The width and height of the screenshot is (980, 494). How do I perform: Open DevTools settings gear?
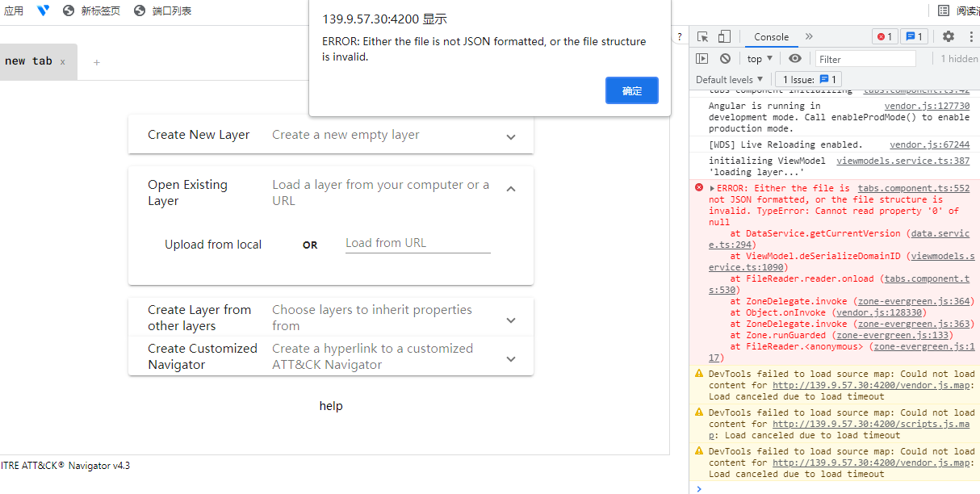948,36
